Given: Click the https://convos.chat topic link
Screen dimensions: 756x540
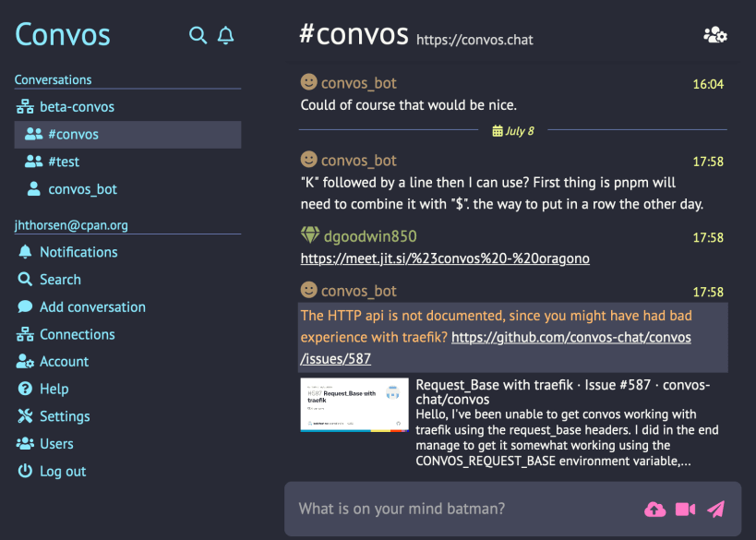Looking at the screenshot, I should tap(474, 40).
